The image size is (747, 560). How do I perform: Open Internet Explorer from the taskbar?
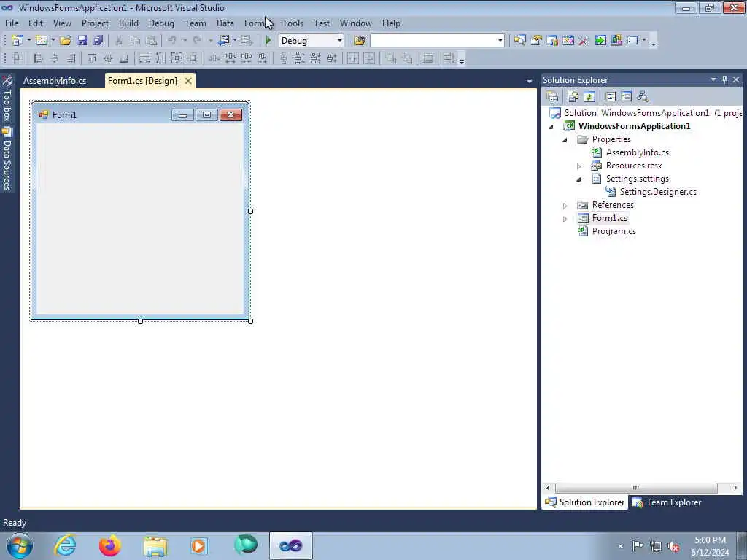click(65, 545)
